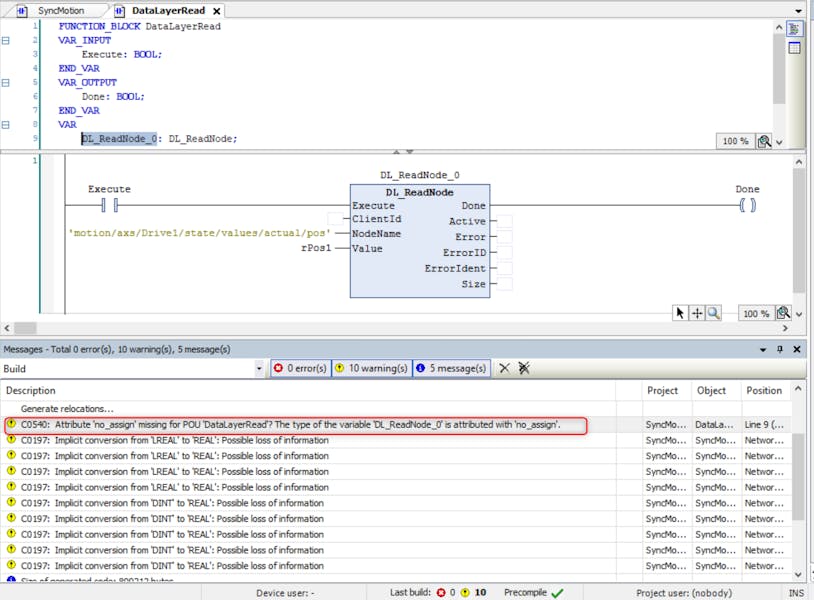Click the Execute contact in the ladder
This screenshot has width=814, height=600.
(109, 205)
